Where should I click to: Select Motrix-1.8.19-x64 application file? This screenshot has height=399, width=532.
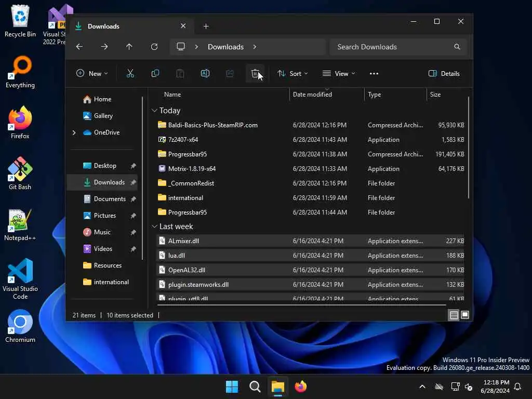coord(310,169)
